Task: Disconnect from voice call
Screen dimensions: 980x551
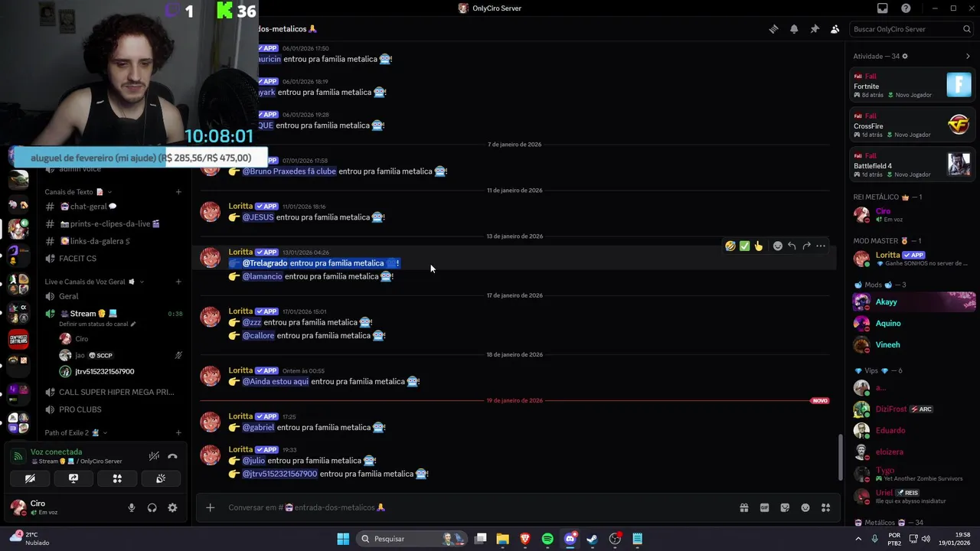Action: tap(172, 456)
